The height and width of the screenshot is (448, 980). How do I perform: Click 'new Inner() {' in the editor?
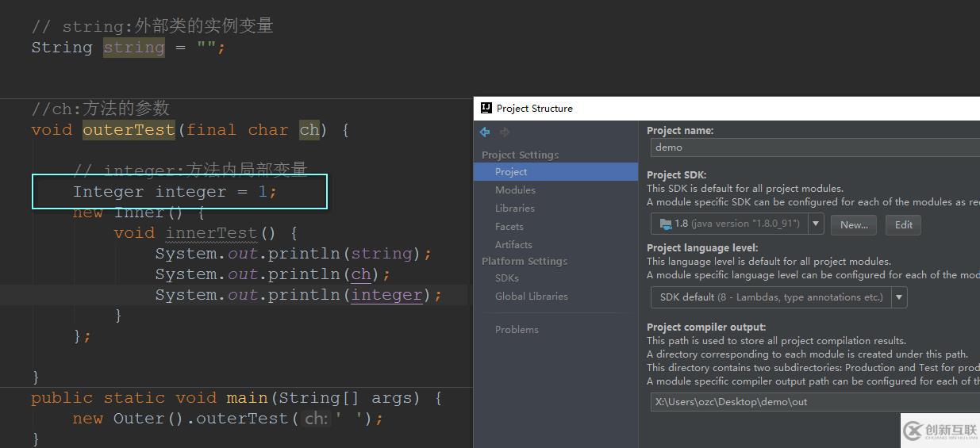[139, 213]
